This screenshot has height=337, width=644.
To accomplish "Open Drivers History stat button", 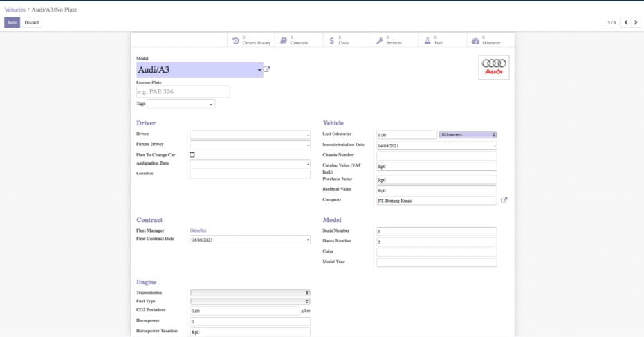I will [251, 40].
